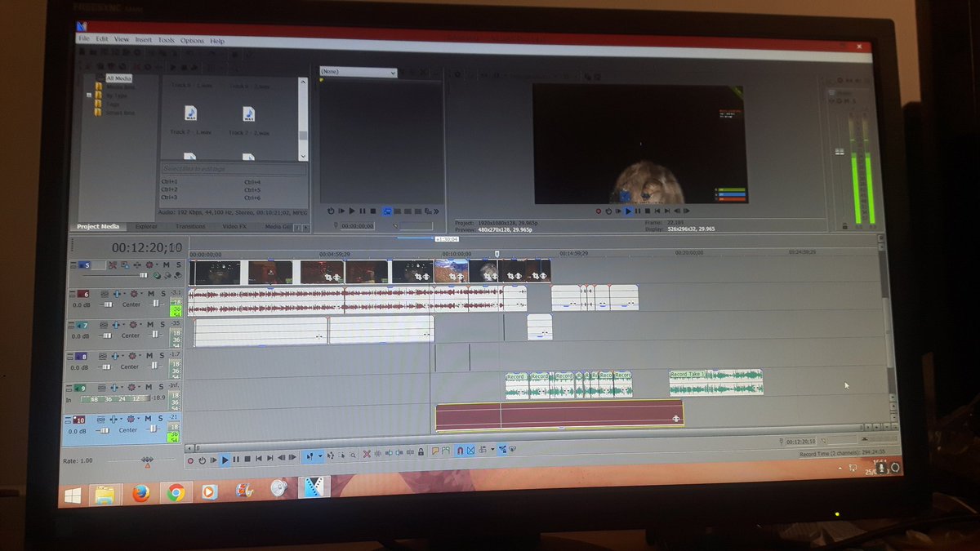Pause timeline playback
980x551 pixels.
(x=236, y=461)
